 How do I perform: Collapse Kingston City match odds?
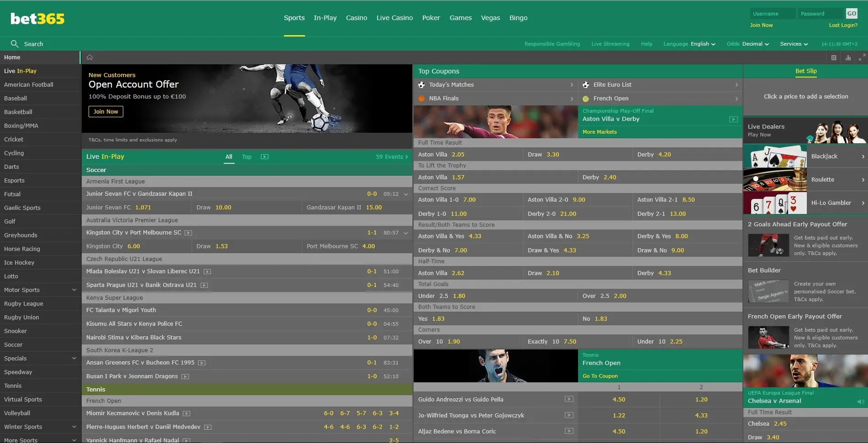coord(406,233)
